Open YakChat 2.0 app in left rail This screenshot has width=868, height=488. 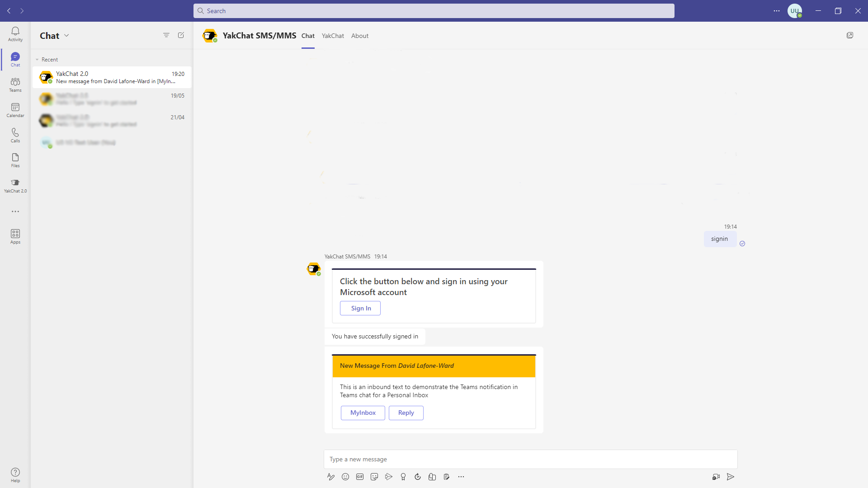[x=15, y=185]
